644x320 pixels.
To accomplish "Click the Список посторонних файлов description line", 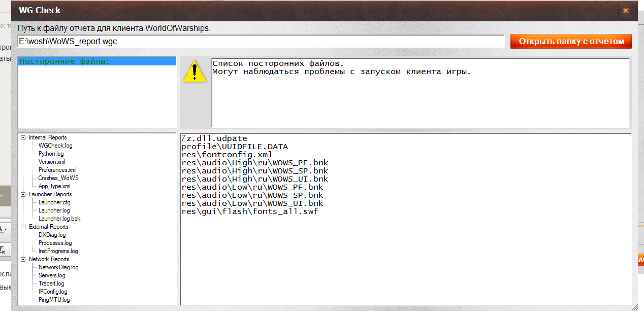I will pos(278,63).
